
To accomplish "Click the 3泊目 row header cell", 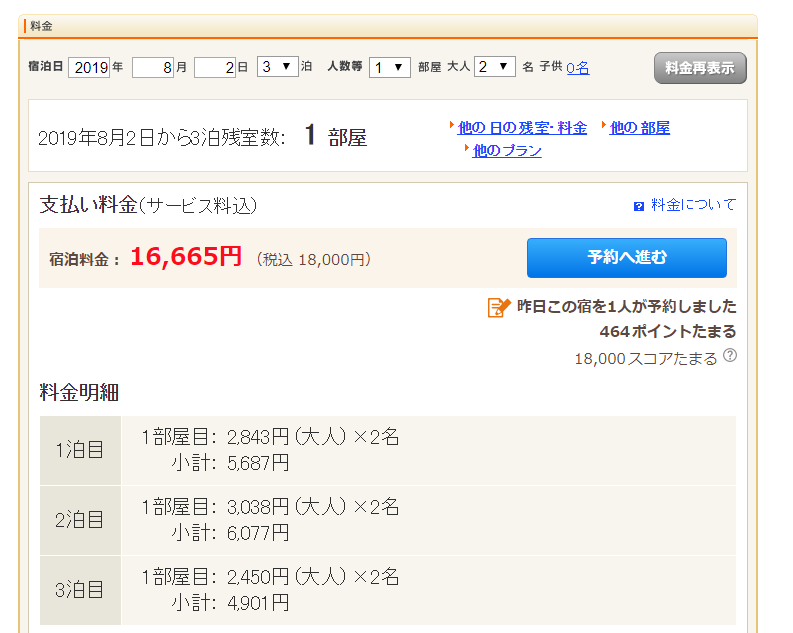I will tap(80, 590).
